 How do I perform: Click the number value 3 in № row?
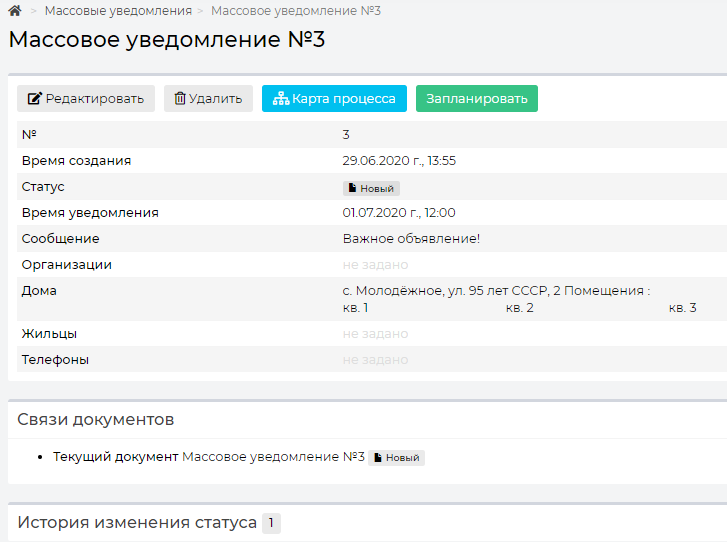346,134
